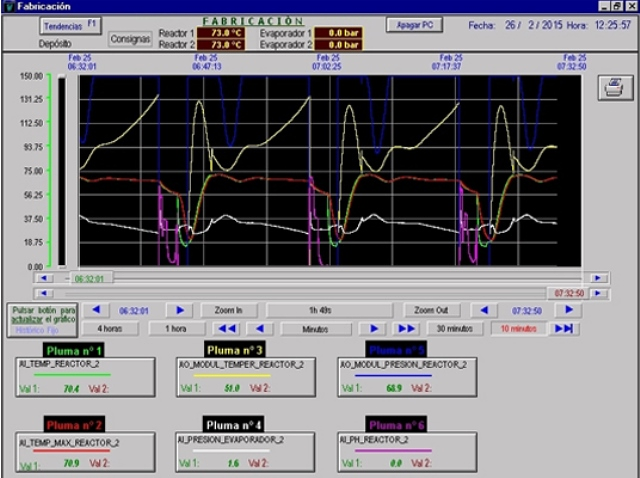The image size is (640, 478).
Task: Click the application icon in title bar
Action: coord(8,6)
